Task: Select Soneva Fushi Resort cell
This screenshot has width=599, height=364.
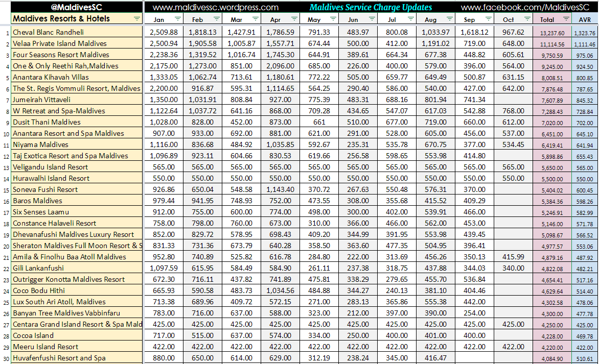Action: tap(77, 189)
